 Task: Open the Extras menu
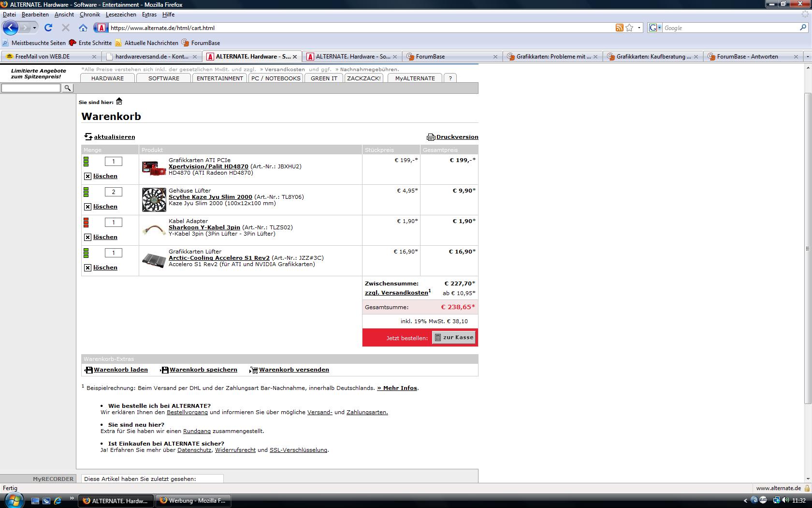tap(149, 15)
